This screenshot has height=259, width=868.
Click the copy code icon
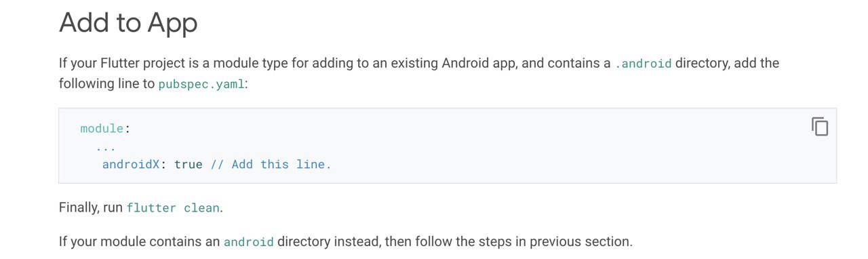click(x=820, y=127)
